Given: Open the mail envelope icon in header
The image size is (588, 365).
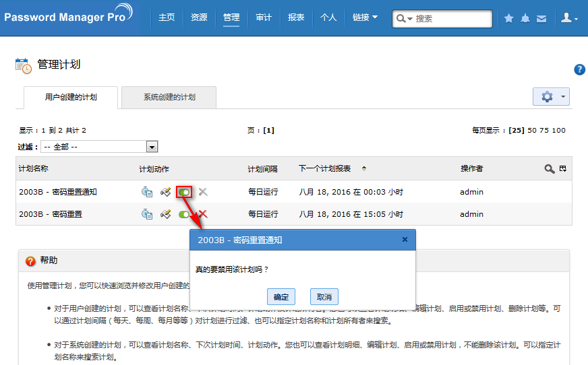Looking at the screenshot, I should [x=541, y=18].
